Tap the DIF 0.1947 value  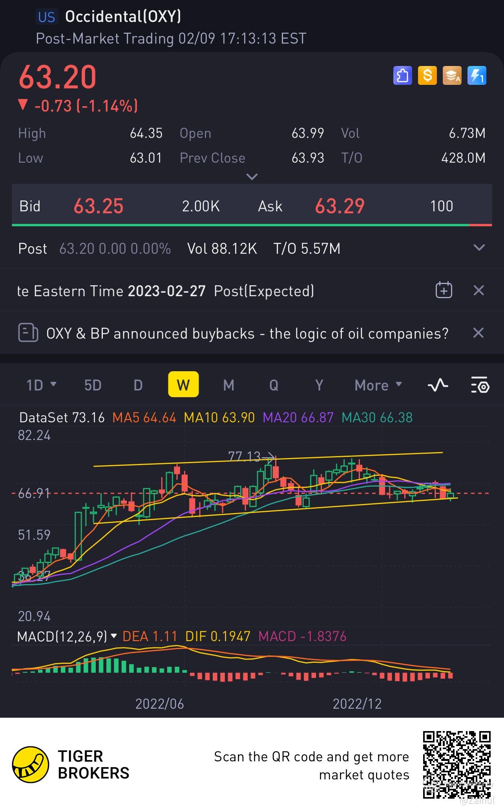[218, 636]
